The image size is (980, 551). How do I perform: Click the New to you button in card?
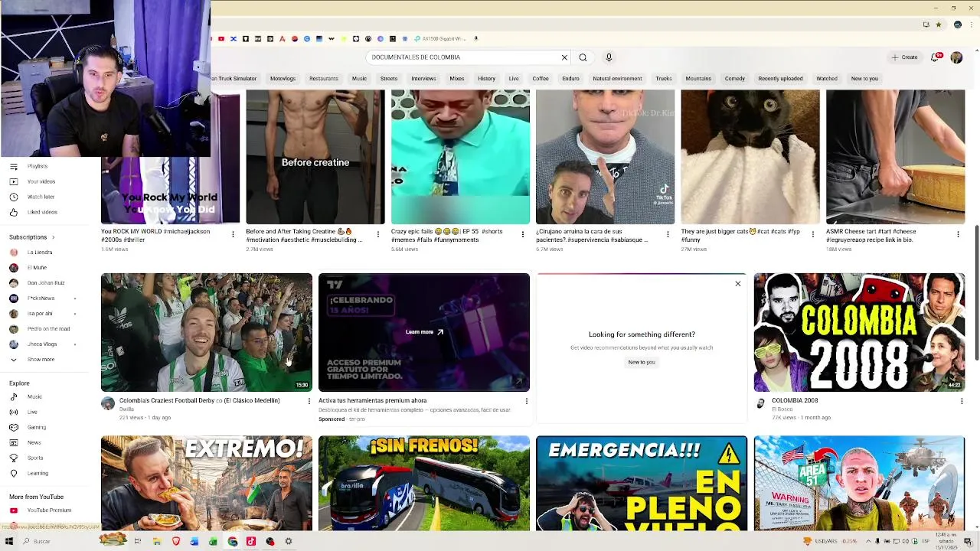(x=642, y=362)
